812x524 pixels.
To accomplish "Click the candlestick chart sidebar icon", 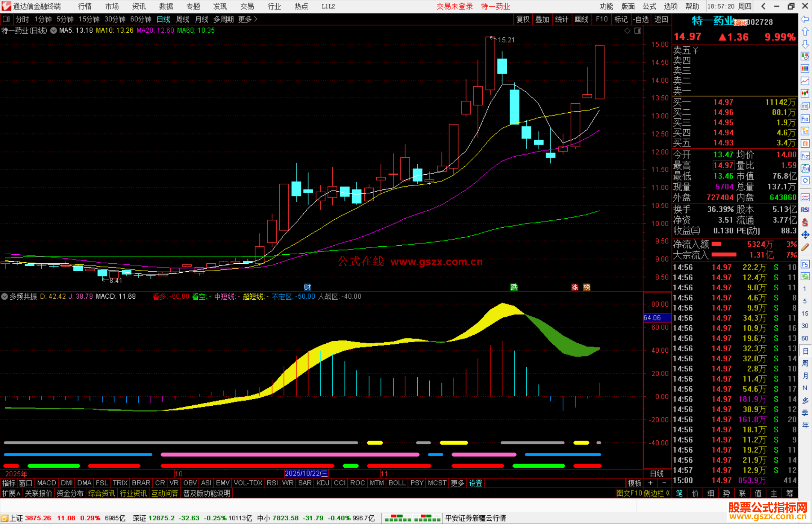I will (805, 94).
